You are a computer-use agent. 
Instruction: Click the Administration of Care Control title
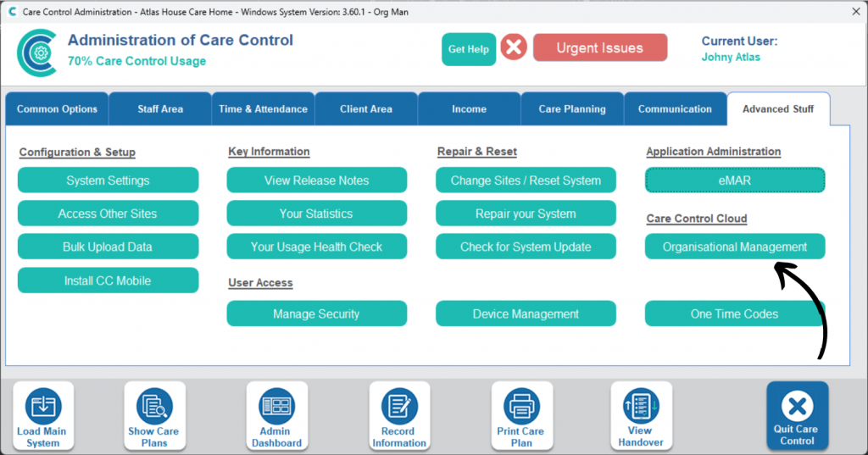pos(181,40)
